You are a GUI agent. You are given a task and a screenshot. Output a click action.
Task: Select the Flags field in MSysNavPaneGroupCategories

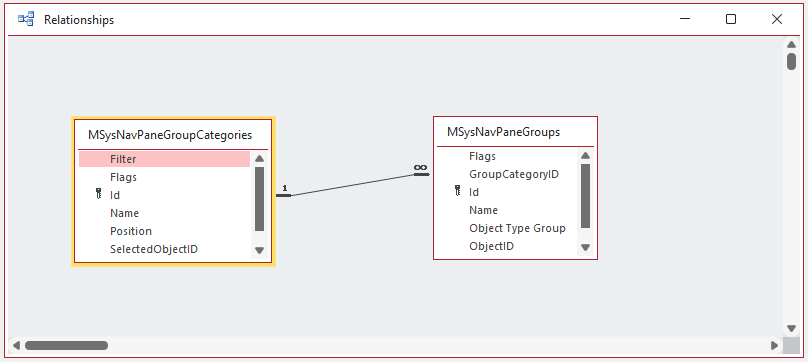click(164, 177)
